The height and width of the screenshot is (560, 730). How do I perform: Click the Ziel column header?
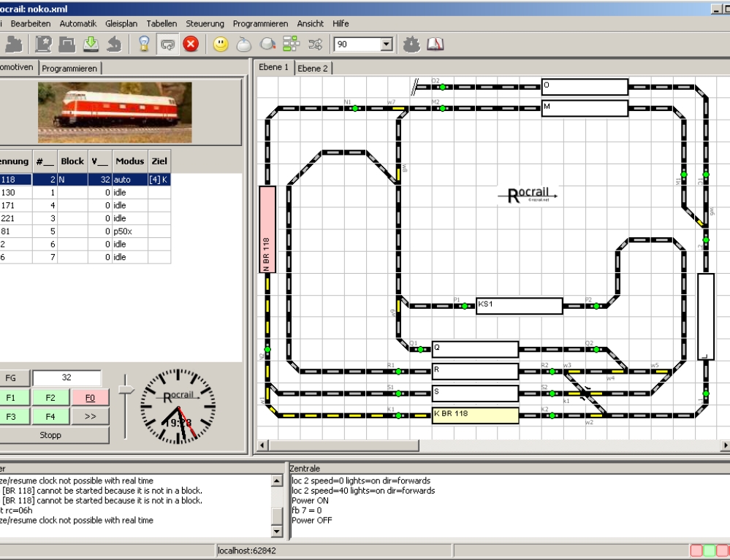(159, 161)
